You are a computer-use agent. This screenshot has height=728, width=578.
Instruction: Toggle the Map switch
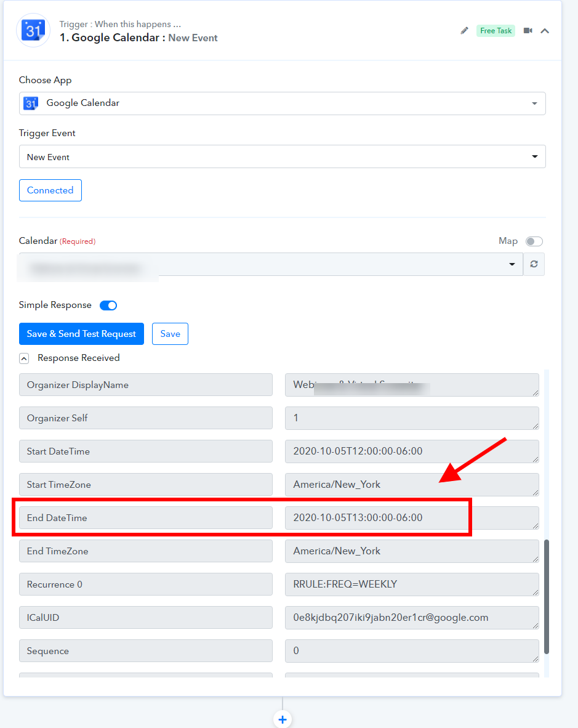(534, 241)
